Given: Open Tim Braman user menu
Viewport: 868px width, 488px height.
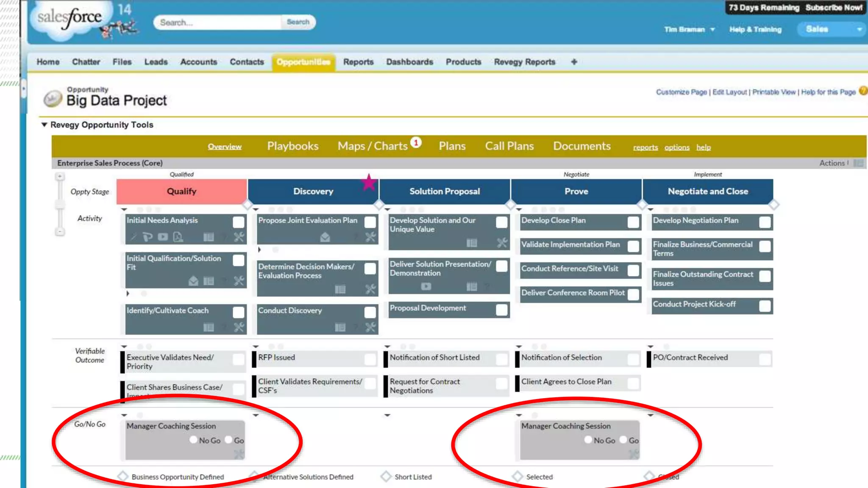Looking at the screenshot, I should point(689,29).
